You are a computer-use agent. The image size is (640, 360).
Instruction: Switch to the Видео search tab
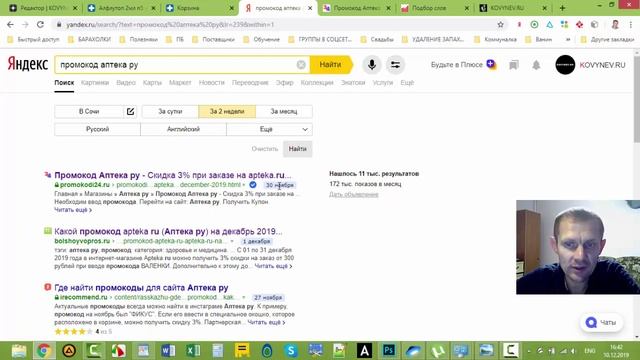(x=126, y=82)
